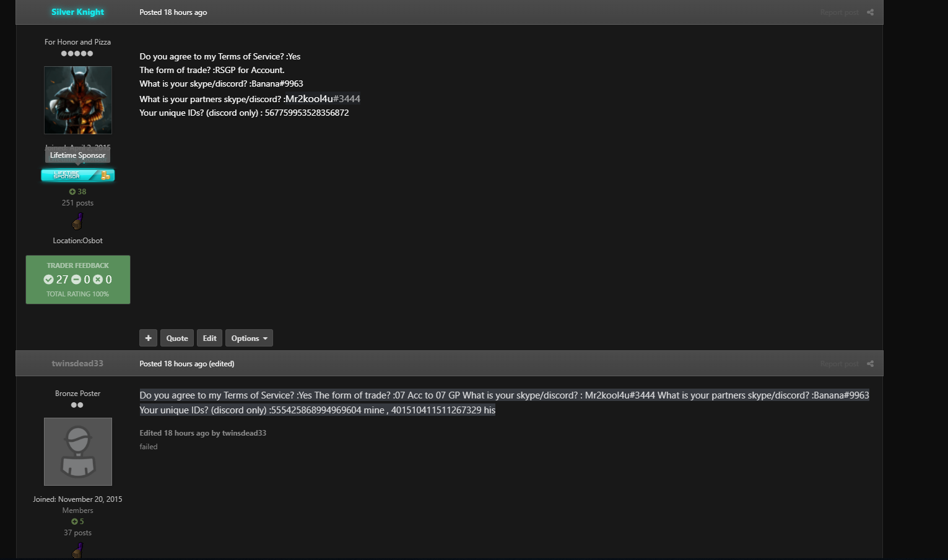Viewport: 948px width, 560px height.
Task: Click 'Location:Osbot' text
Action: (77, 241)
